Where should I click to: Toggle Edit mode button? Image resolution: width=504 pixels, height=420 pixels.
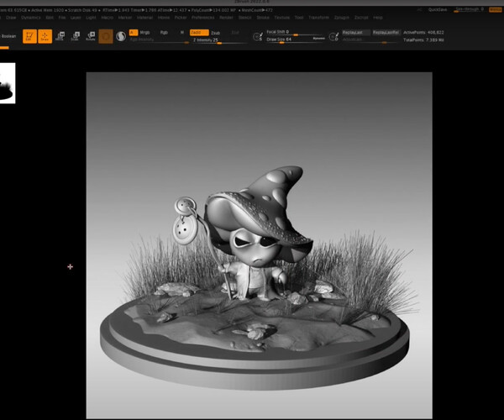click(29, 36)
